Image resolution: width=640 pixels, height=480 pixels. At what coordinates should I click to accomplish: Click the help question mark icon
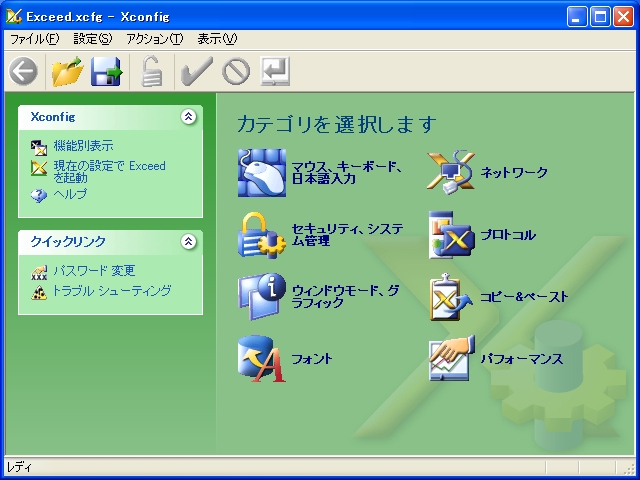click(39, 195)
